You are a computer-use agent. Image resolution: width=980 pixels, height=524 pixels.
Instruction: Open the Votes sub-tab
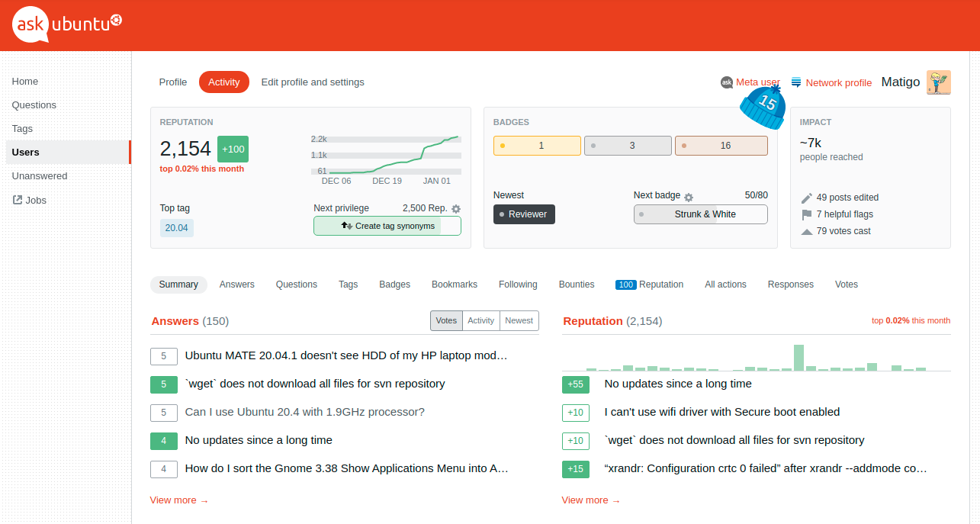click(847, 285)
